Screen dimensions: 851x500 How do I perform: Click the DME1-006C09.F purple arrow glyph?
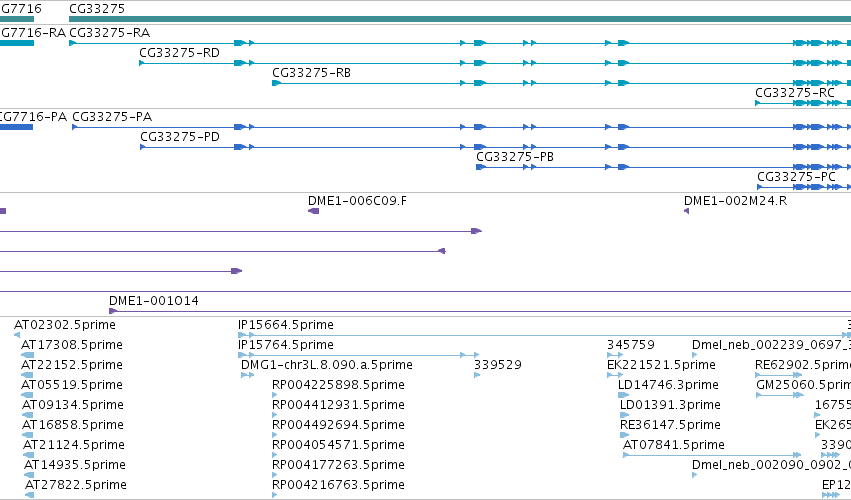point(314,211)
